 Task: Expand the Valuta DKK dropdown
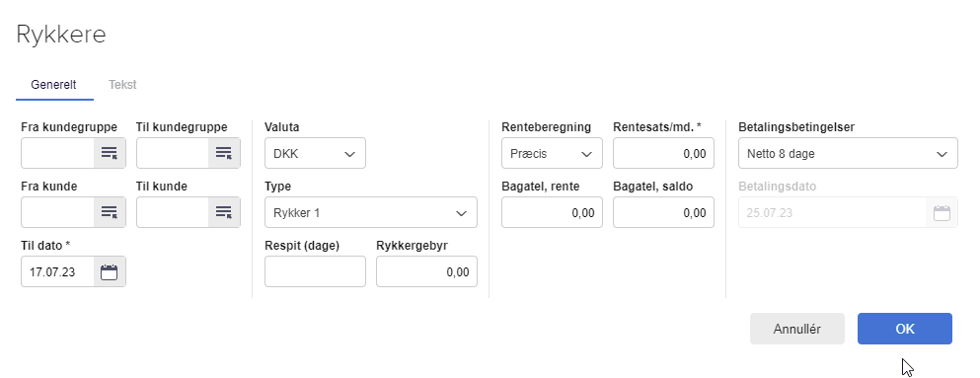pos(315,153)
